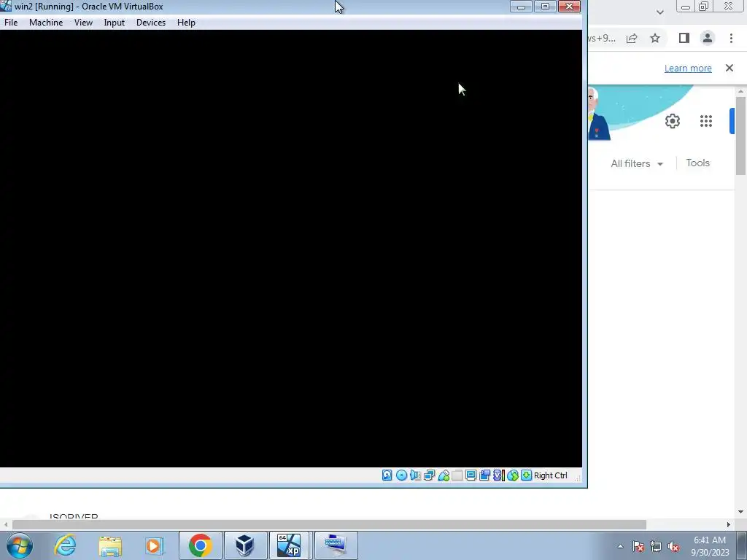
Task: Open Windows Media Player from the taskbar
Action: 155,545
